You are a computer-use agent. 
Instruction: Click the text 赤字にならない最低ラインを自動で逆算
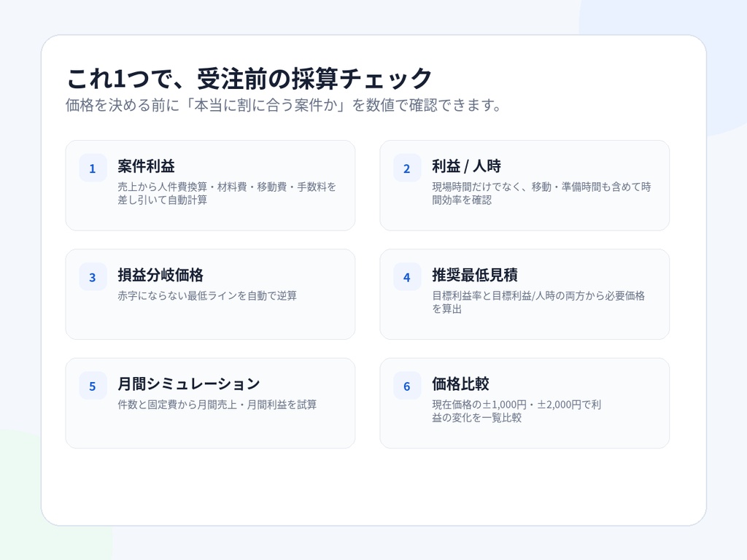pos(207,296)
